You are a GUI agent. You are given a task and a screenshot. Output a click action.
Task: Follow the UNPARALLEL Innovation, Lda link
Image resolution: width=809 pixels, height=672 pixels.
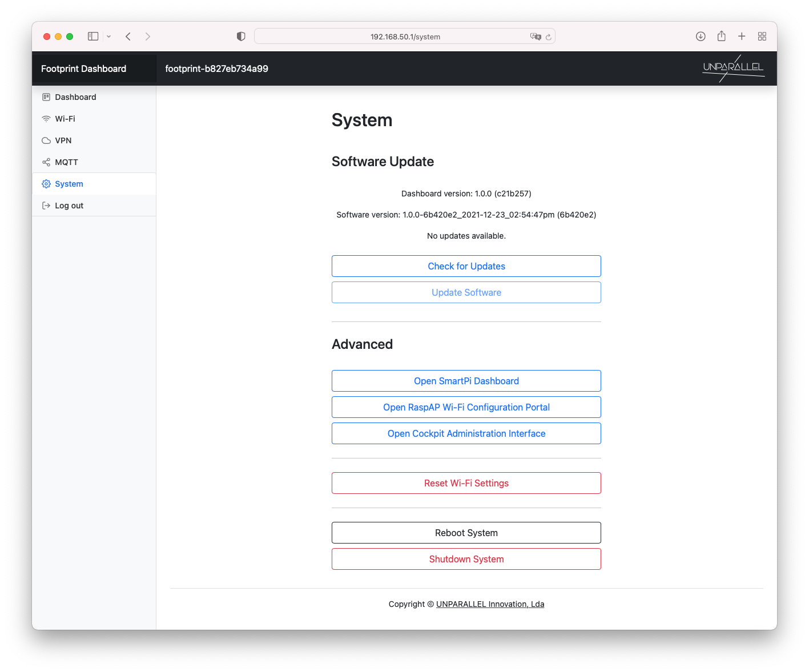point(490,604)
